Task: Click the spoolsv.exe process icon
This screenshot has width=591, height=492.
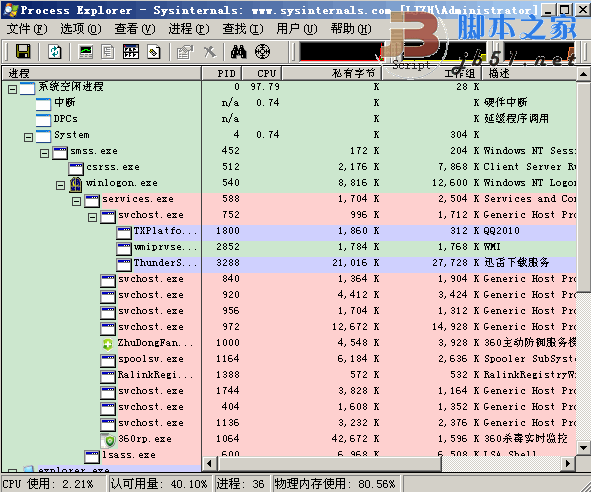Action: pyautogui.click(x=108, y=360)
